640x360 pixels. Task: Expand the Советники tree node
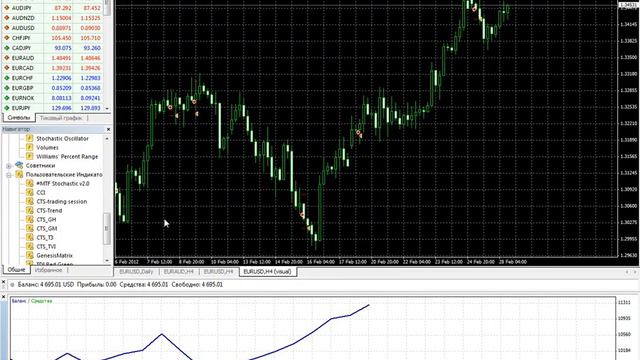pyautogui.click(x=9, y=166)
